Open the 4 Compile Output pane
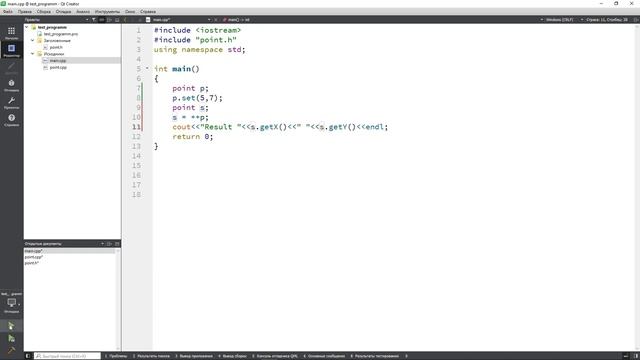This screenshot has height=360, width=640. tap(232, 356)
